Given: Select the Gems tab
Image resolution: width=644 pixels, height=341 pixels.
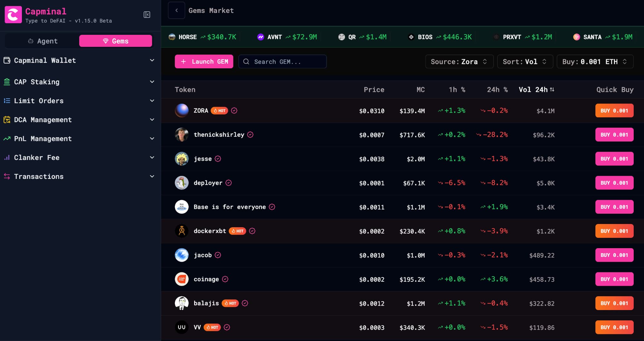Looking at the screenshot, I should [116, 41].
